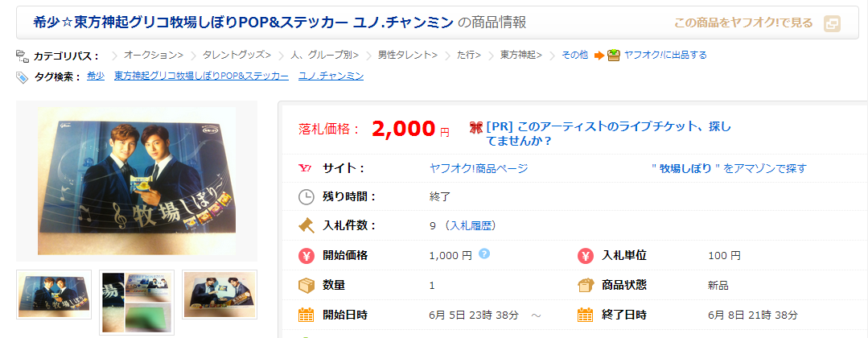The image size is (868, 338).
Task: Click the category path tree icon
Action: [23, 56]
